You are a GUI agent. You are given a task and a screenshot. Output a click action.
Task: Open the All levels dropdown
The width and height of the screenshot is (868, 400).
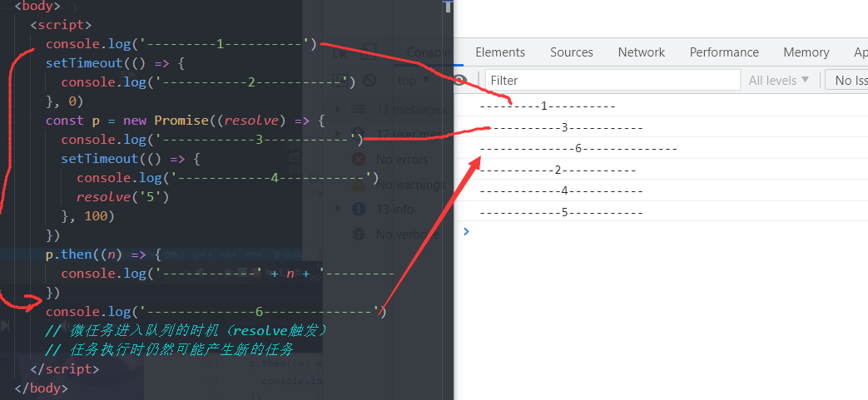[x=778, y=80]
